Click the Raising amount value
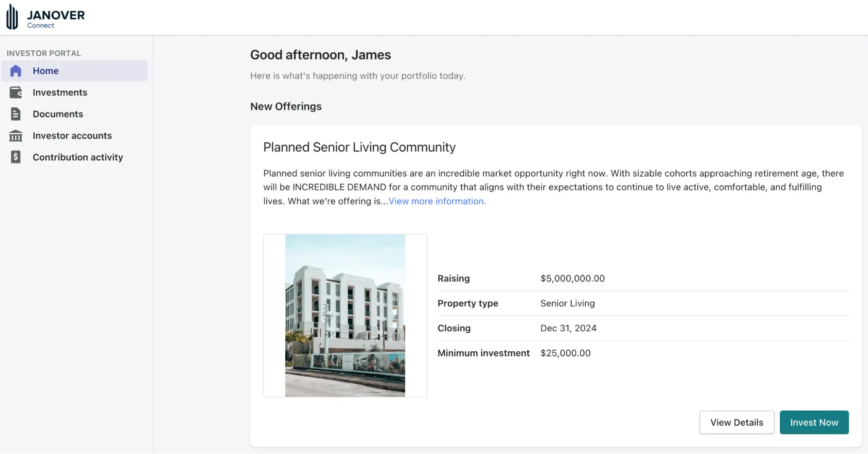Screen dimensions: 868x454 [x=572, y=278]
